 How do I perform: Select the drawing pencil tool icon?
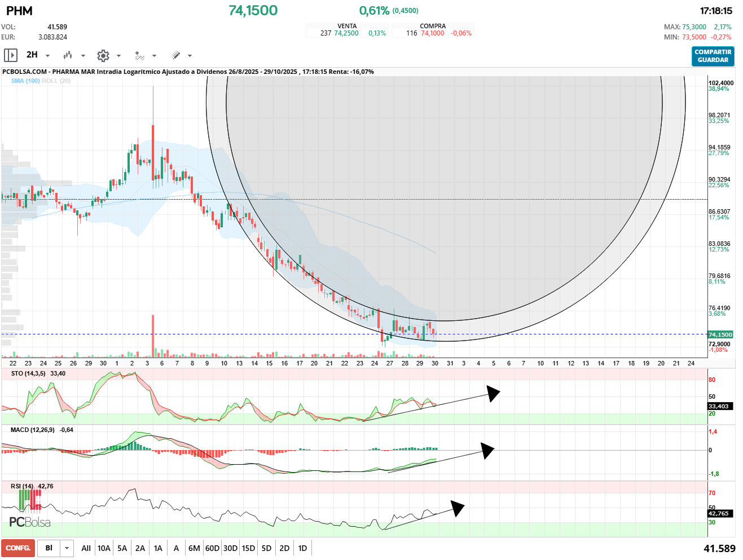coord(175,55)
